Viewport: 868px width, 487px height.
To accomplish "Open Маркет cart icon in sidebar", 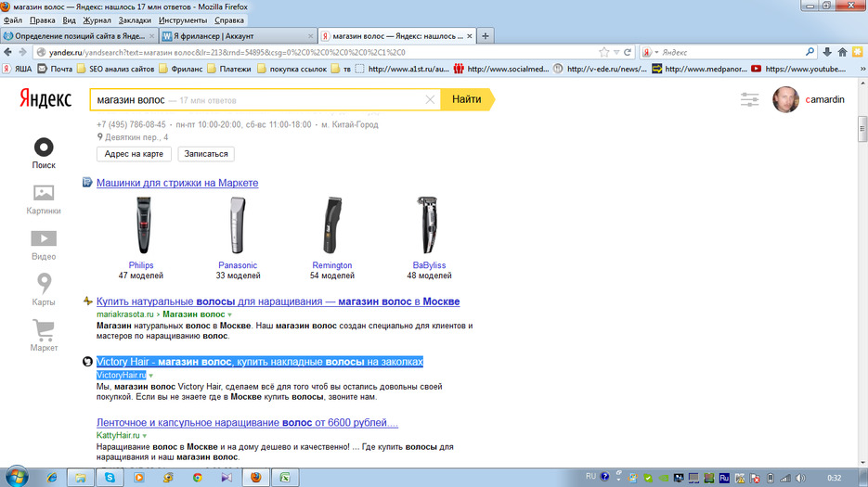I will [44, 330].
